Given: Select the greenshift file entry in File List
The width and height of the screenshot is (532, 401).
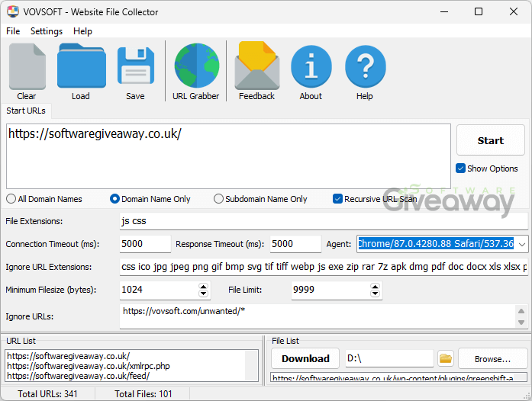Looking at the screenshot, I should coord(393,378).
